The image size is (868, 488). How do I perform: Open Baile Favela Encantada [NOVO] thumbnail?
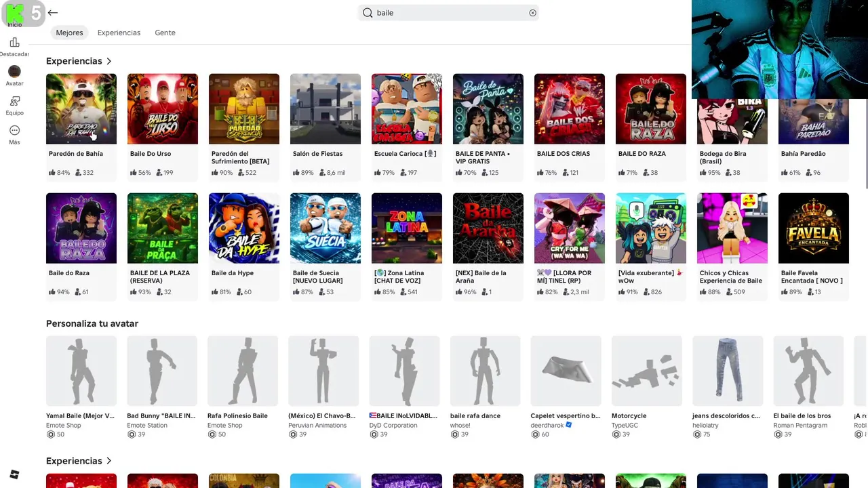click(814, 228)
